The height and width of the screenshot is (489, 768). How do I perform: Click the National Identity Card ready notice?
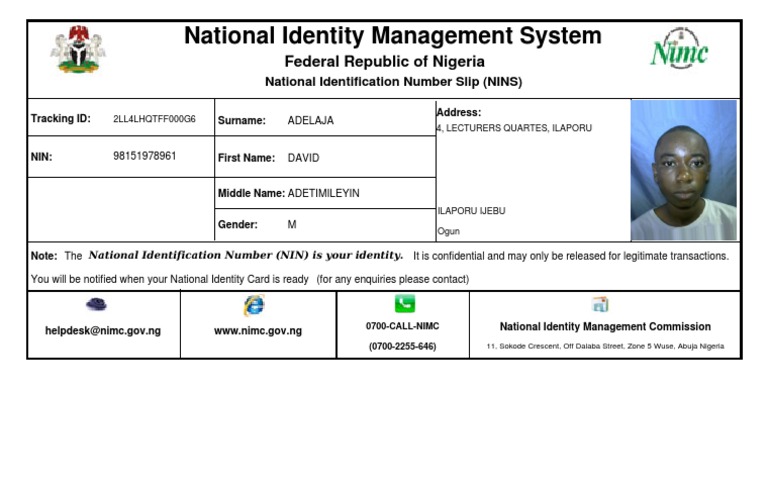(x=169, y=279)
